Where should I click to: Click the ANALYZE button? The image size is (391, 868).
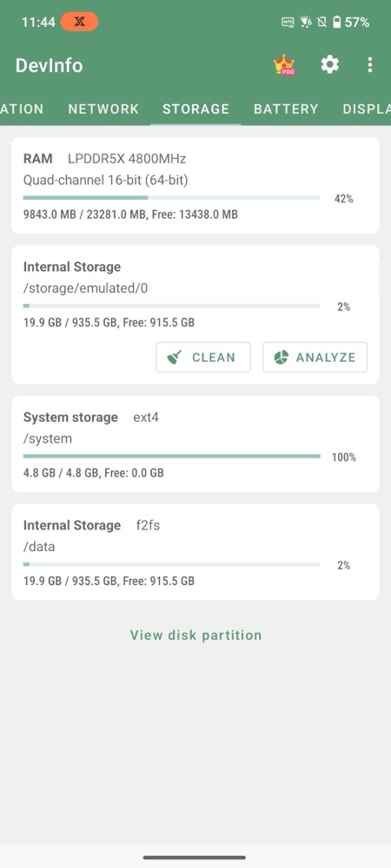coord(315,357)
